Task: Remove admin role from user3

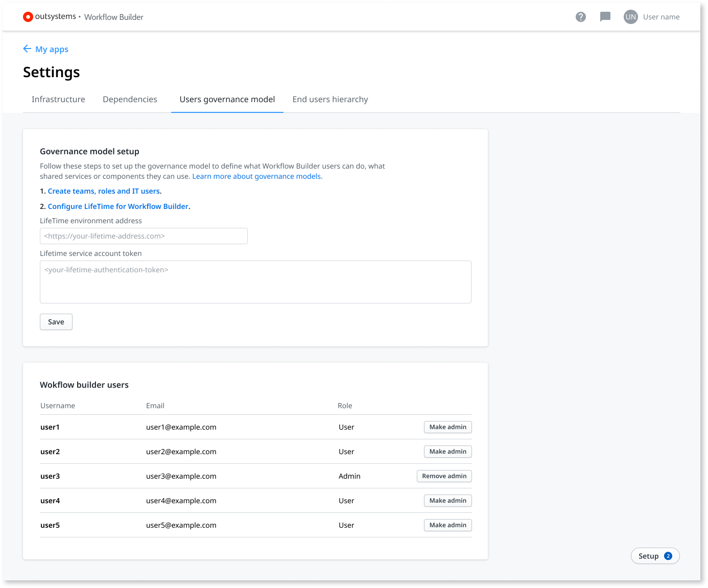Action: tap(444, 476)
